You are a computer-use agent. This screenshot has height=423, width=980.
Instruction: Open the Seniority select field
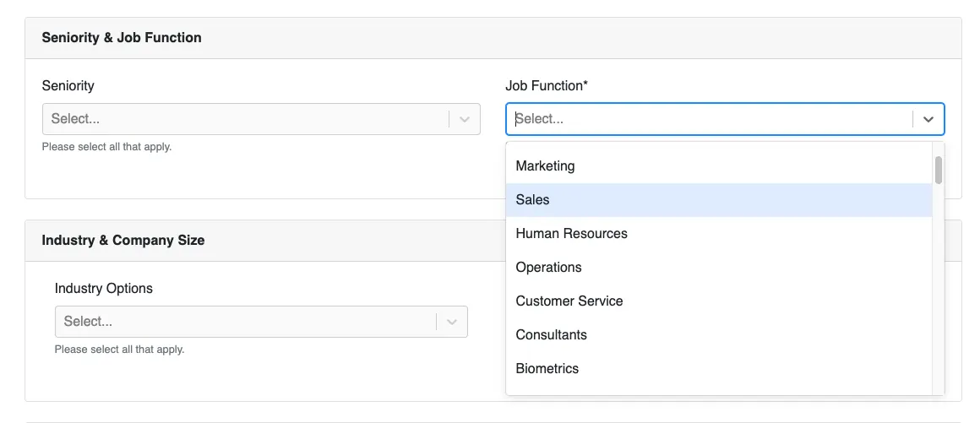click(x=260, y=119)
